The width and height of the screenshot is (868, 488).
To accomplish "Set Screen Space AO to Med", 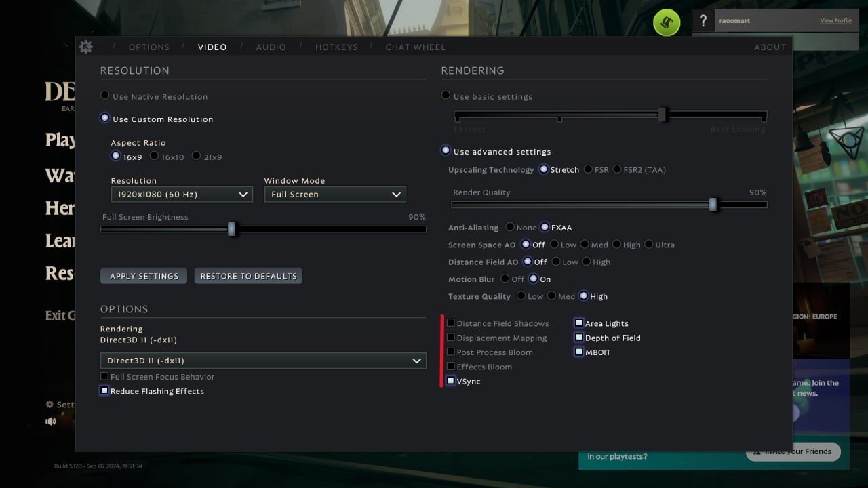I will coord(584,244).
